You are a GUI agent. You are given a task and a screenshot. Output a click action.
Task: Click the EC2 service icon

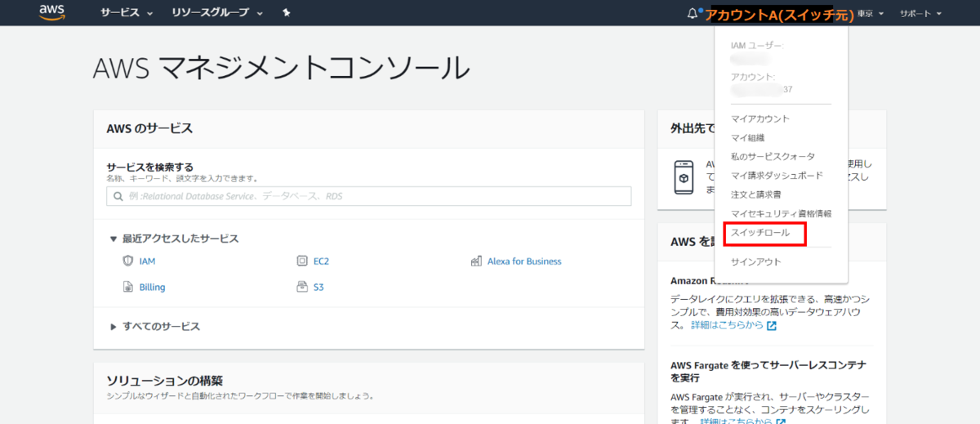(x=302, y=261)
